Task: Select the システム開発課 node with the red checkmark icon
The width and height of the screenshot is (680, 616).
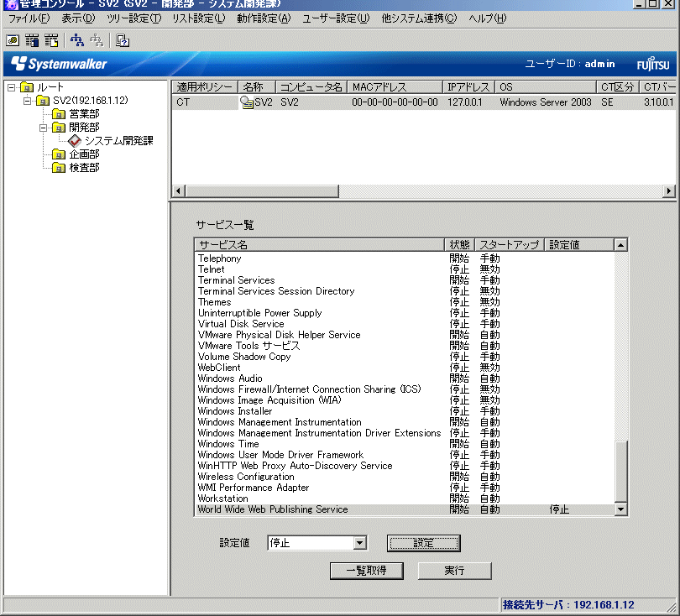Action: click(x=118, y=141)
